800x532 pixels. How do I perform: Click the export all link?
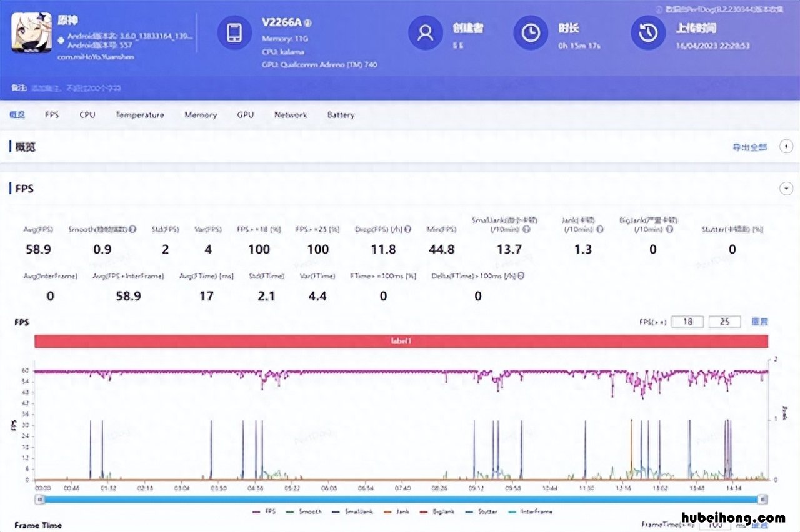click(x=749, y=147)
